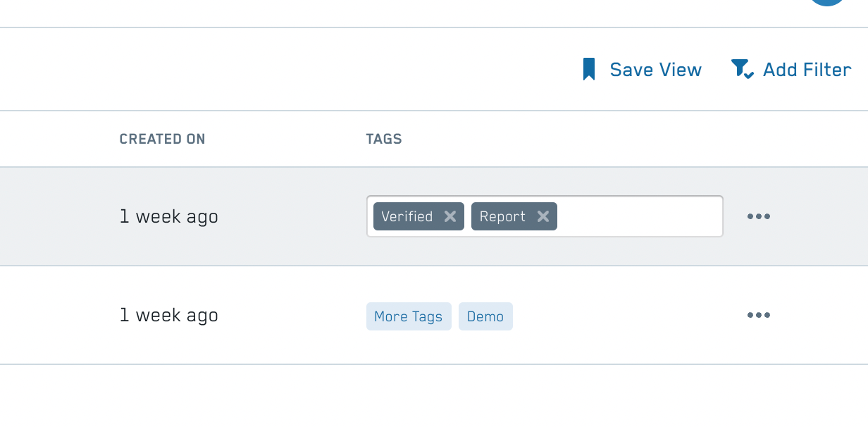Click the funnel icon beside Add Filter
This screenshot has width=868, height=427.
(742, 69)
